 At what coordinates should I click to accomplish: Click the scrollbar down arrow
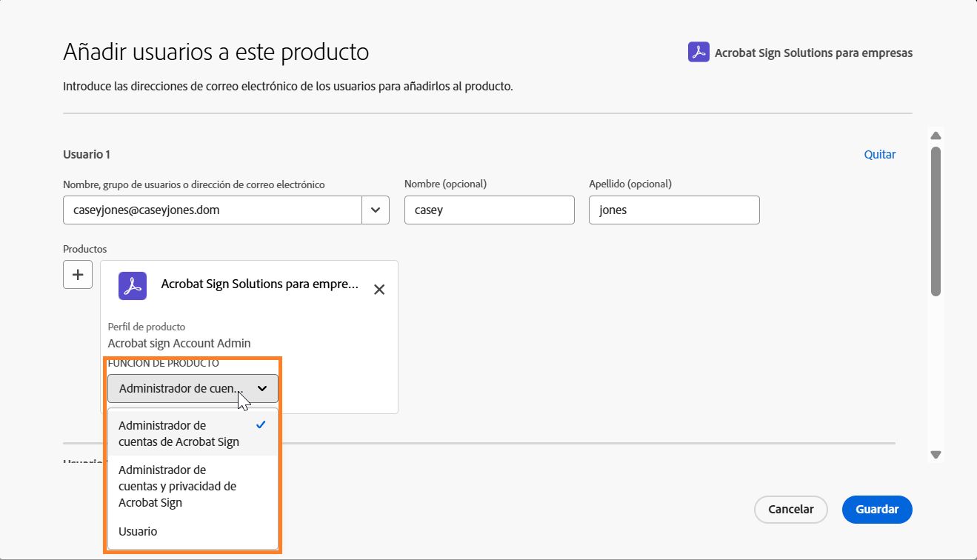tap(936, 455)
